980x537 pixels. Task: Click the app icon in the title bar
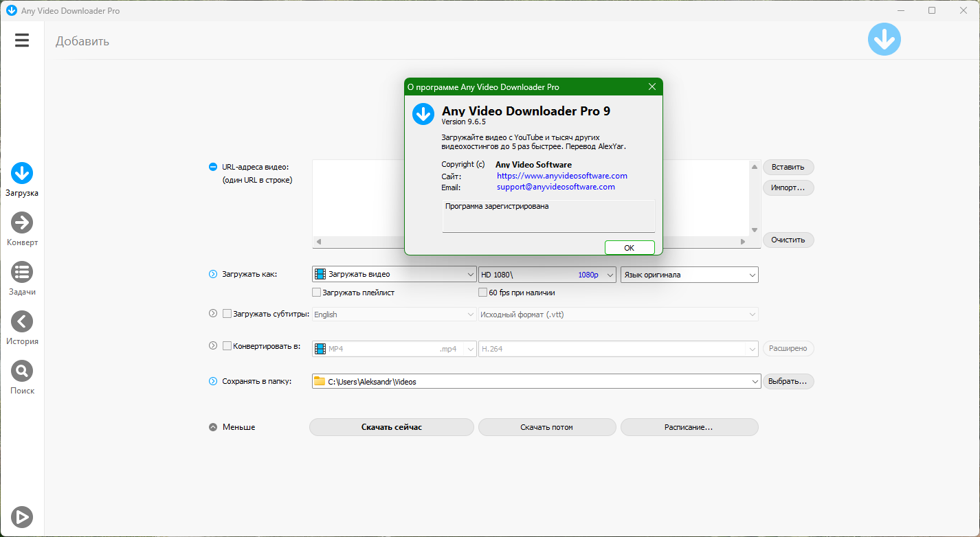click(11, 10)
